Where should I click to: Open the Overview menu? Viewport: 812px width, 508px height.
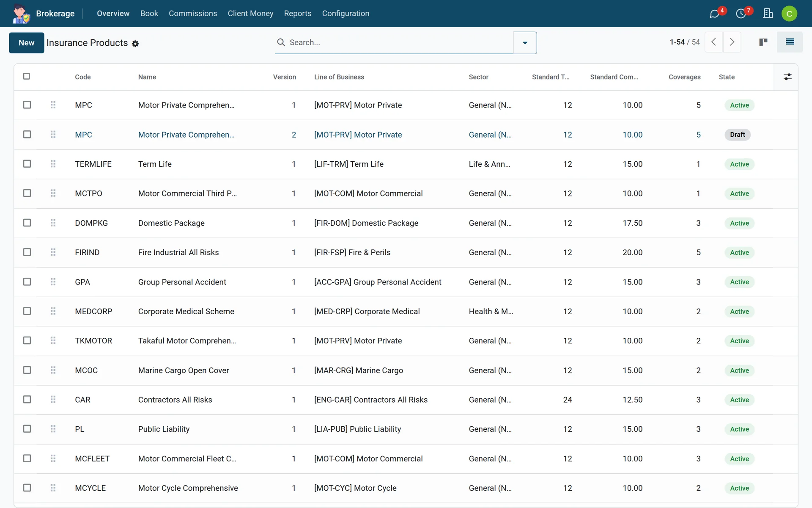coord(113,14)
